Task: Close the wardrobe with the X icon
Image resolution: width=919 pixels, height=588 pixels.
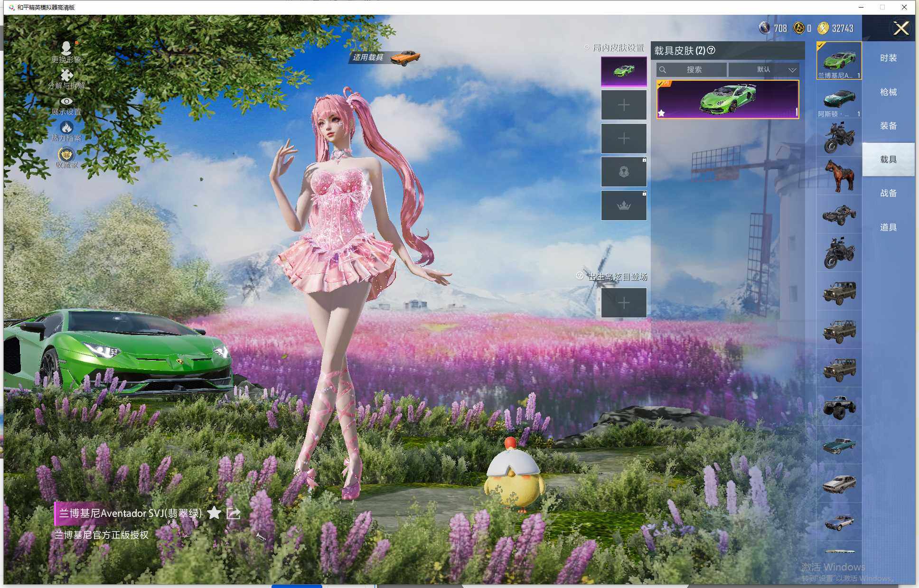Action: coord(900,28)
